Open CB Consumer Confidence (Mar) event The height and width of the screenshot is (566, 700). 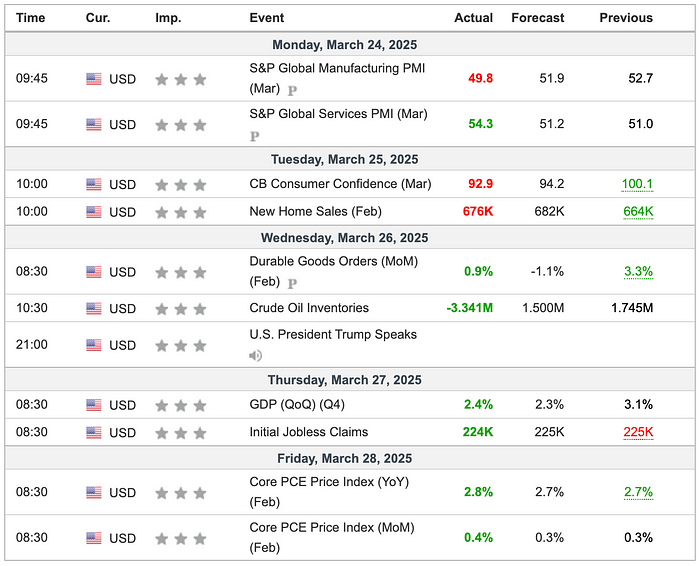coord(340,184)
